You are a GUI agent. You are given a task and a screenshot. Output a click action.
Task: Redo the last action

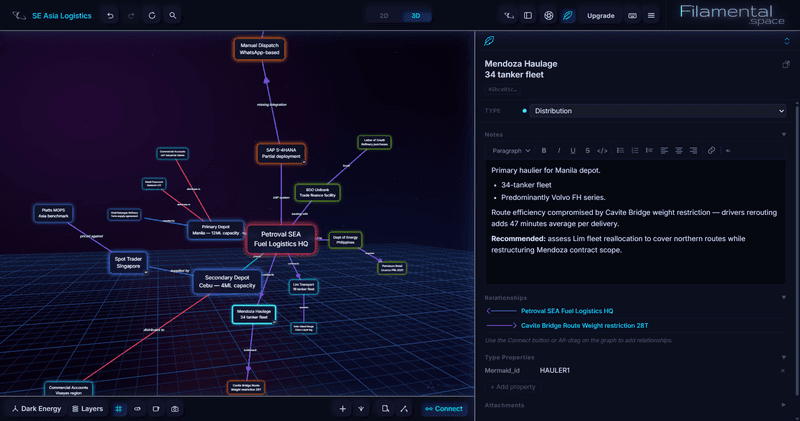[x=131, y=16]
